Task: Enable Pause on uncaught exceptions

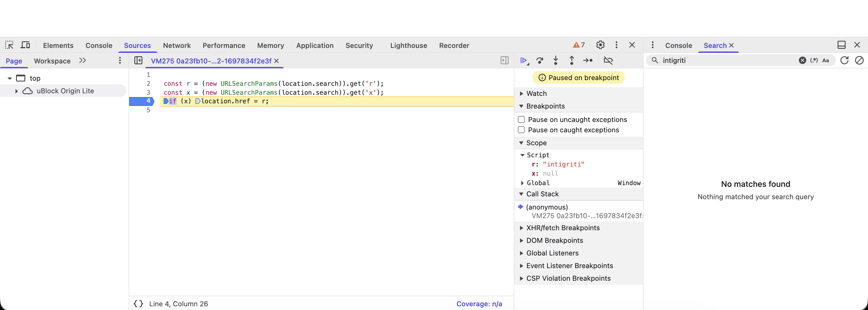Action: [x=521, y=119]
